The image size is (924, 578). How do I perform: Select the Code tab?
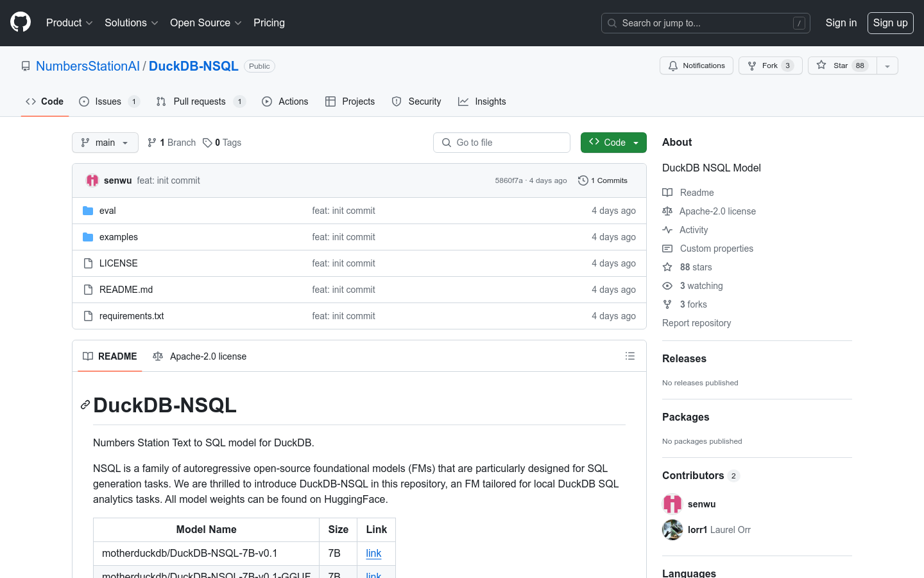tap(44, 101)
